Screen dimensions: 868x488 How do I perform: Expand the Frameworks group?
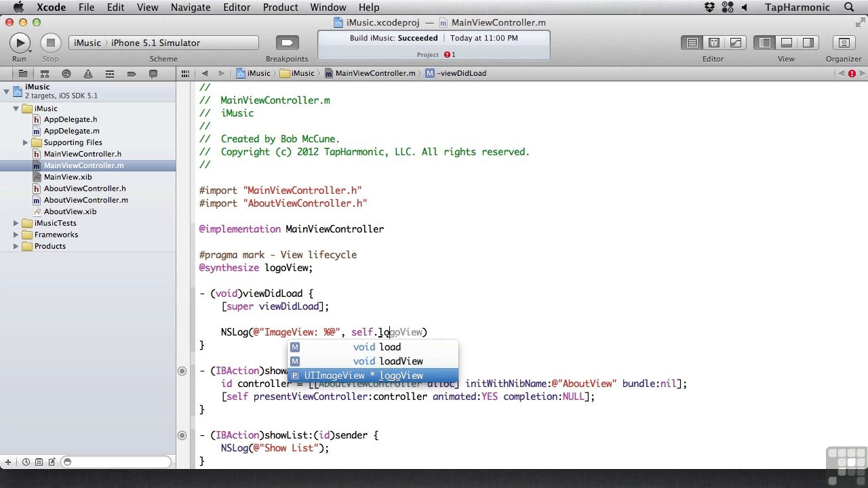(x=16, y=235)
